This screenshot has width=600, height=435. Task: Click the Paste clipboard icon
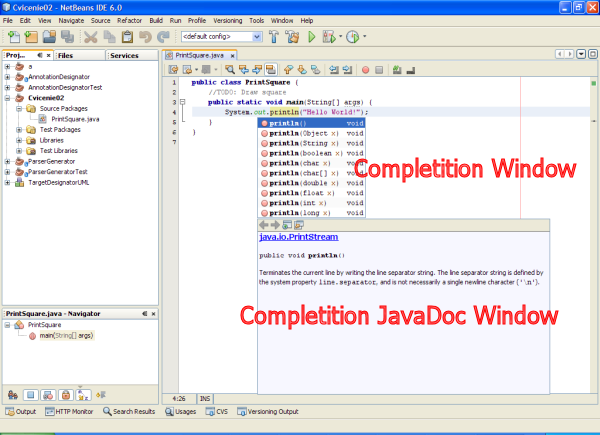[x=127, y=37]
